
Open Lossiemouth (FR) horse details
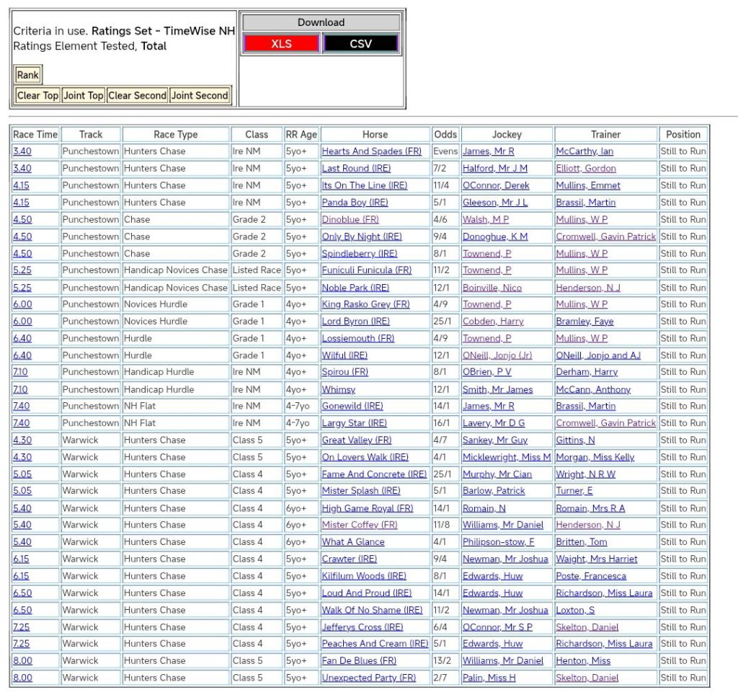point(358,338)
